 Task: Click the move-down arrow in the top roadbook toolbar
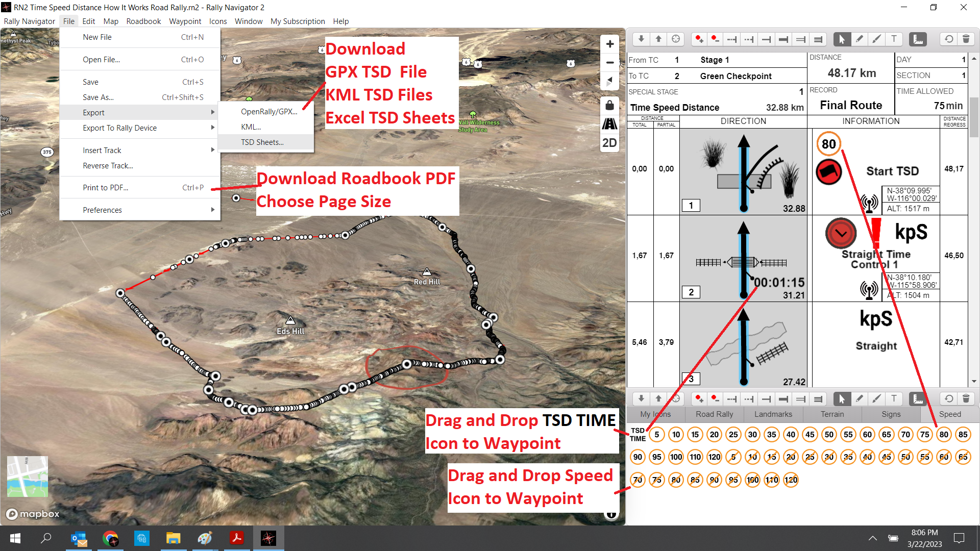(x=641, y=39)
